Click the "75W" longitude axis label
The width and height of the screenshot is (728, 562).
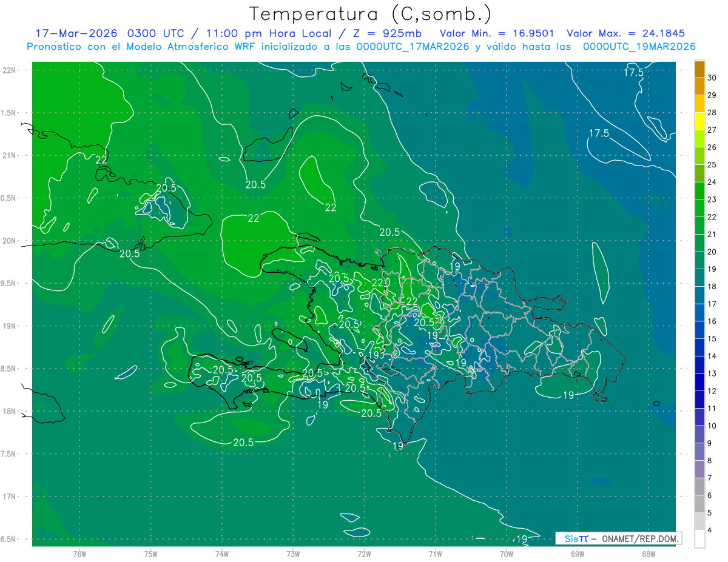(150, 554)
